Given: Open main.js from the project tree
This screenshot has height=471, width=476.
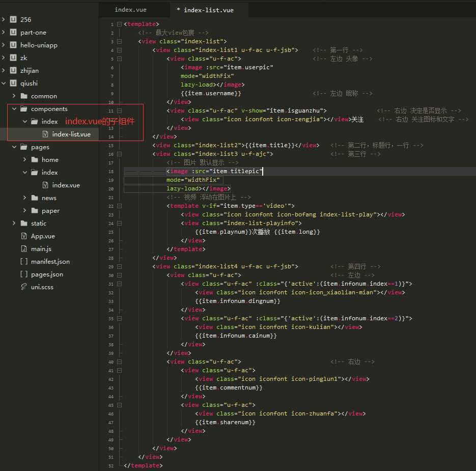Looking at the screenshot, I should [41, 249].
